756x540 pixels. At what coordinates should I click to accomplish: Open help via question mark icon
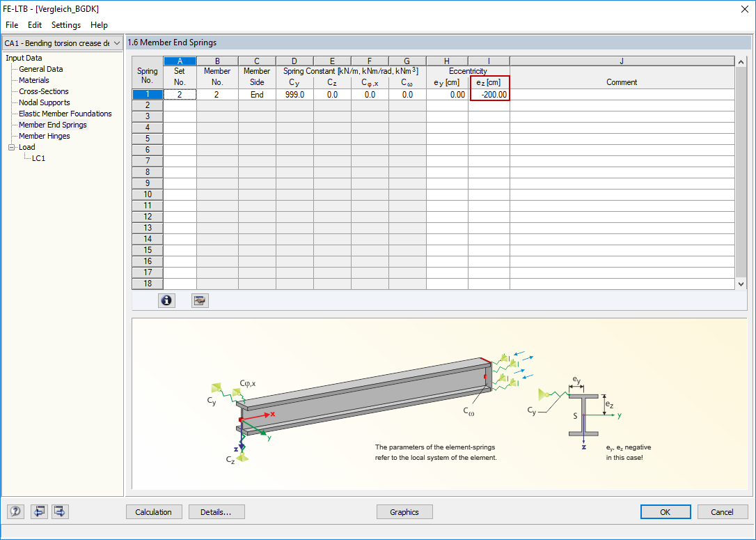(15, 511)
